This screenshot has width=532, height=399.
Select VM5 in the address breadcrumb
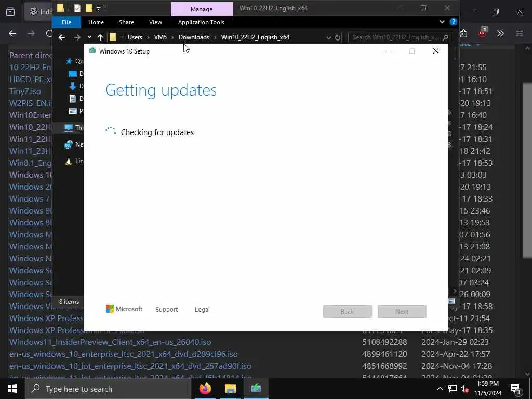161,37
